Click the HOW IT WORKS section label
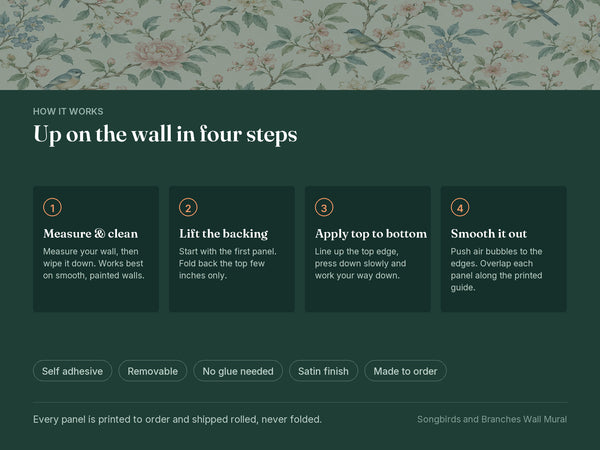The width and height of the screenshot is (600, 450). pos(68,111)
